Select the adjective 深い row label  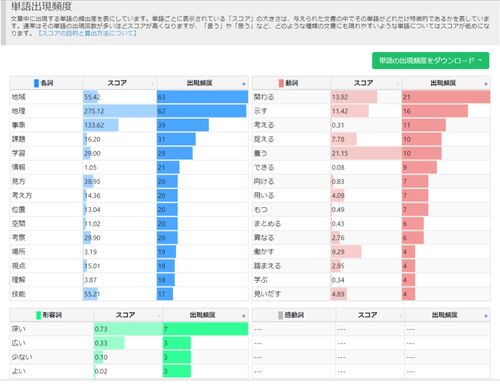19,329
